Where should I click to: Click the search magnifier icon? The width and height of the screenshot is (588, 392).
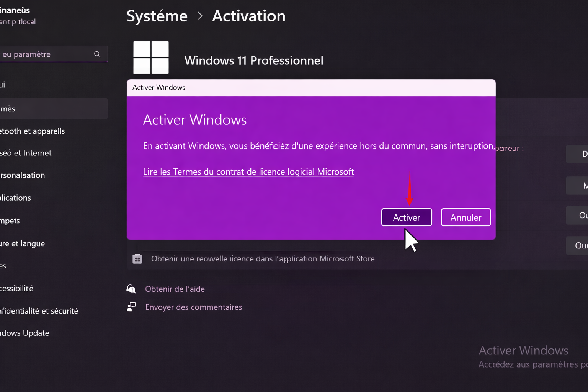click(97, 54)
